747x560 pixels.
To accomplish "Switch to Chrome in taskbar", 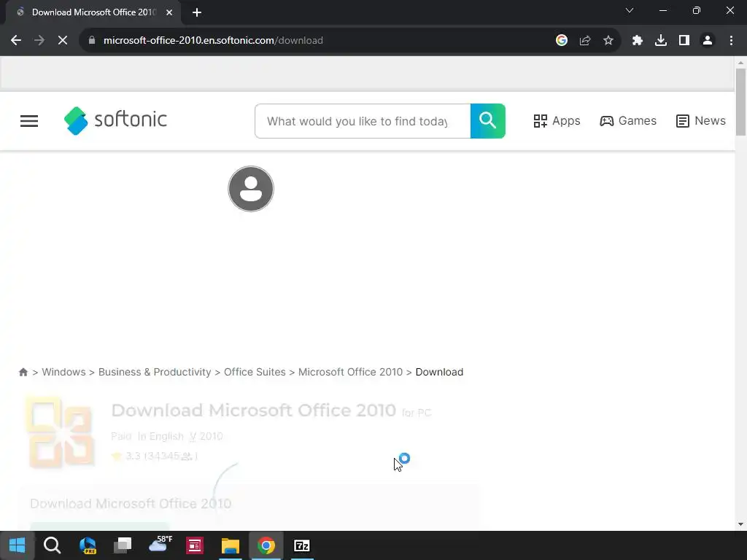I will [x=266, y=545].
